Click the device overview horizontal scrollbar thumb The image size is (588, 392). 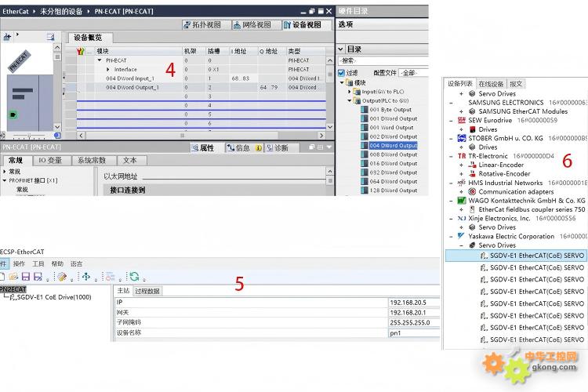182,136
